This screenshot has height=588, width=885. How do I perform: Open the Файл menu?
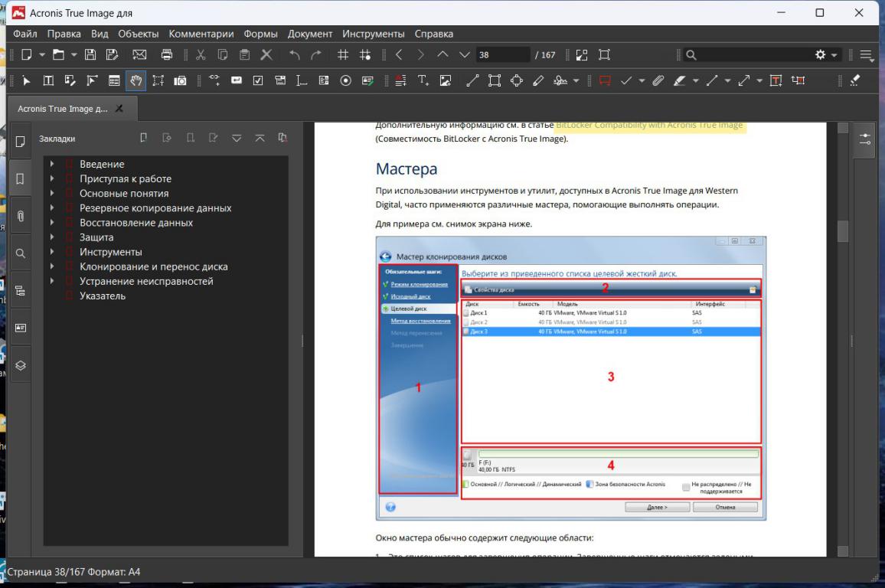(x=25, y=34)
